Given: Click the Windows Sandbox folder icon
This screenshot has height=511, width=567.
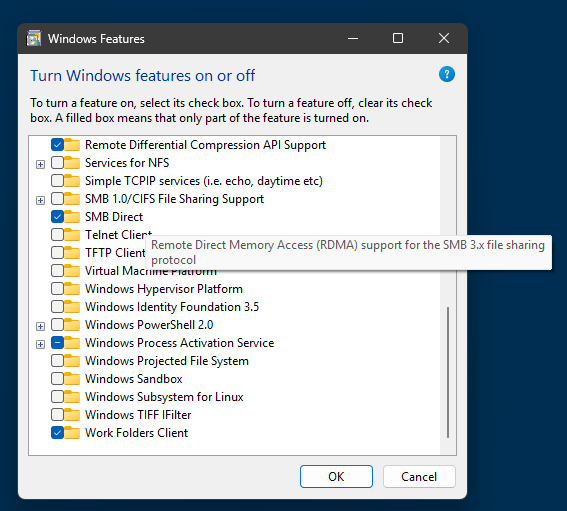Looking at the screenshot, I should pos(72,379).
